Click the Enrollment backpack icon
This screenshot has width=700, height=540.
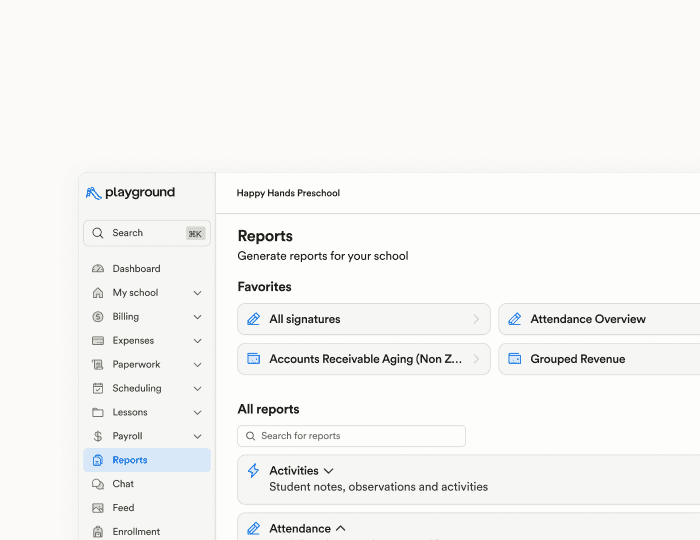click(x=98, y=532)
